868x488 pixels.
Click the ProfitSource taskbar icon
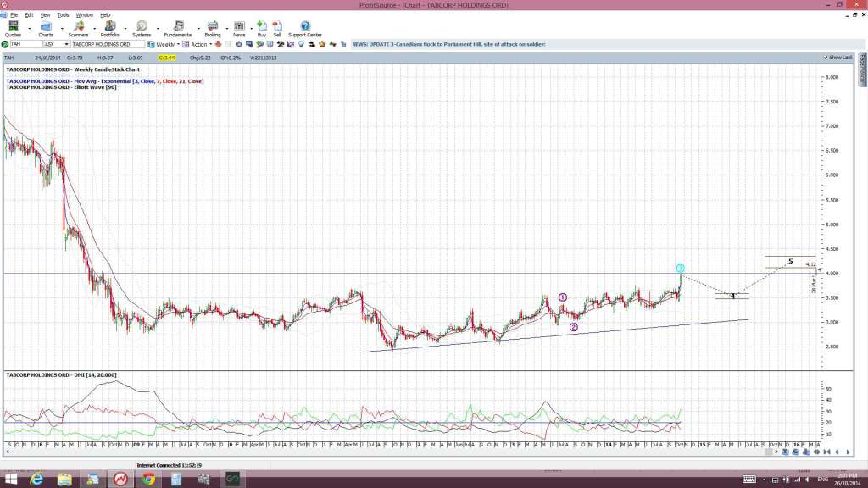120,480
